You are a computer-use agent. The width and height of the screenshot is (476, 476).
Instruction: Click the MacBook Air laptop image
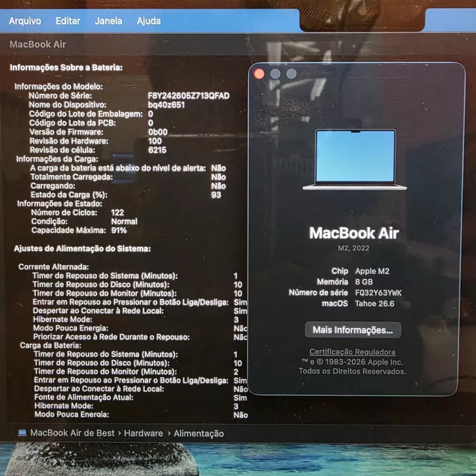pos(355,159)
